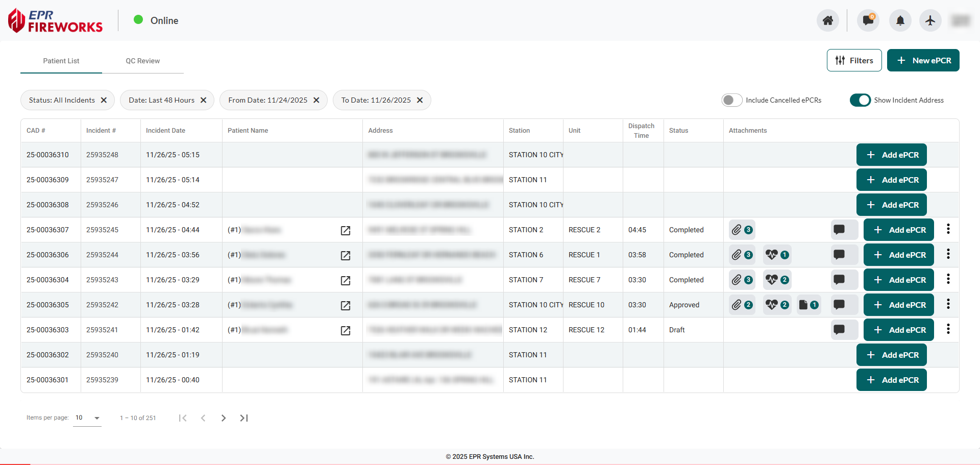Viewport: 980px width, 465px height.
Task: Open the three-dot menu on the Approved row
Action: coord(948,304)
